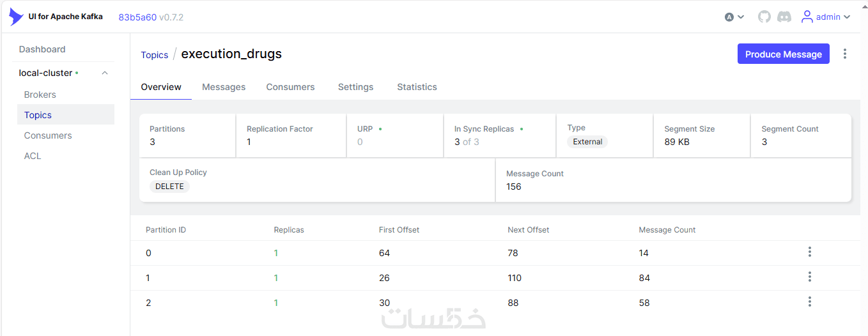Click the Produce Message button

point(783,54)
